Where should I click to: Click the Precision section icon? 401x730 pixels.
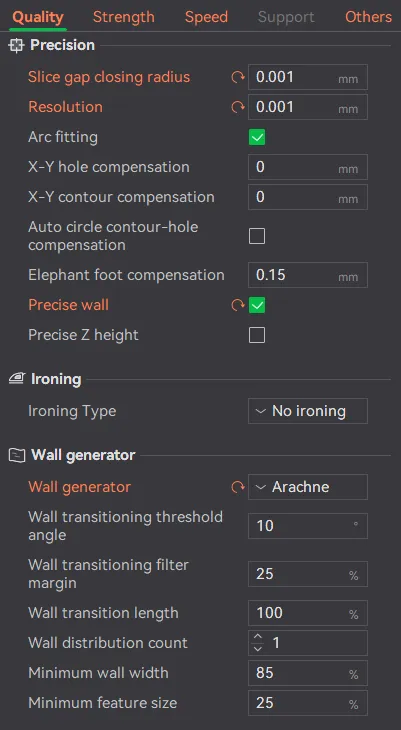pos(16,46)
